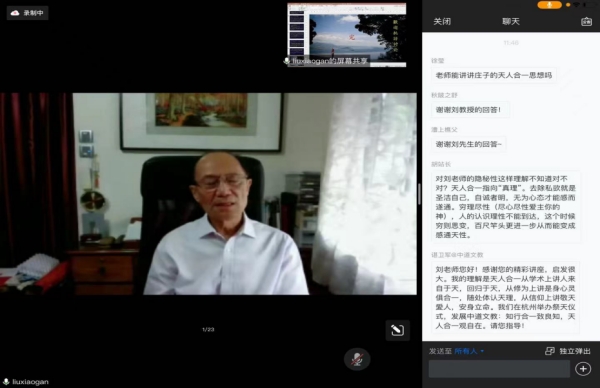The width and height of the screenshot is (600, 388).
Task: Click the microphone icon beside liuxiaogan name
Action: [6, 381]
